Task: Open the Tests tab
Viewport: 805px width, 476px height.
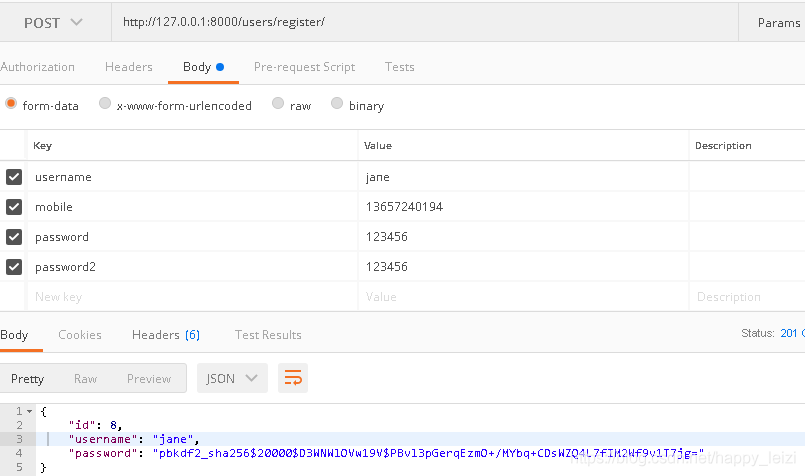Action: (x=399, y=67)
